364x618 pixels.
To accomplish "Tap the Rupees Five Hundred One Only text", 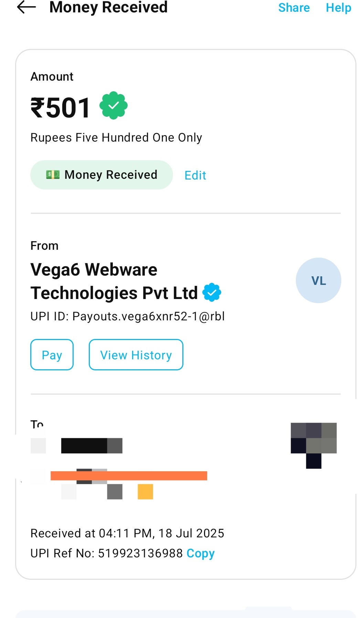I will (x=116, y=137).
